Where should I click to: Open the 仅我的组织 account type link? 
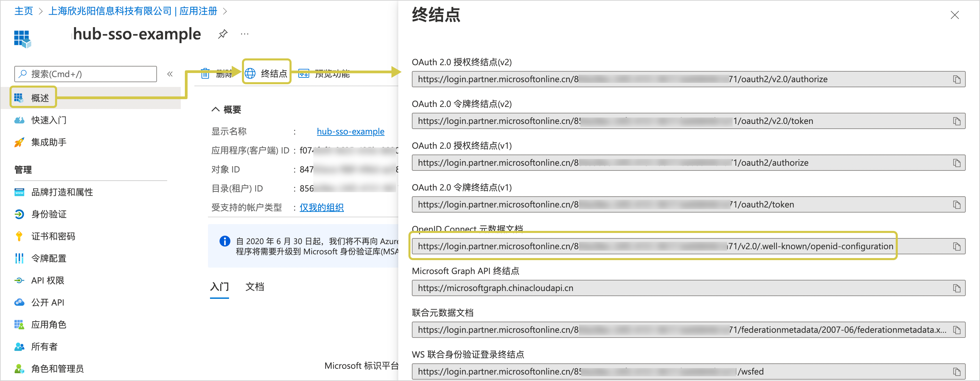pyautogui.click(x=321, y=207)
